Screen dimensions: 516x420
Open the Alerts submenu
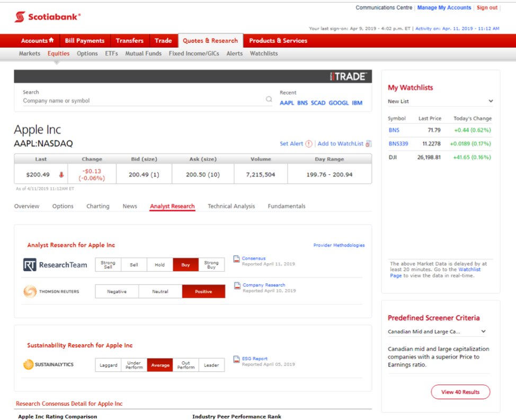pos(234,53)
